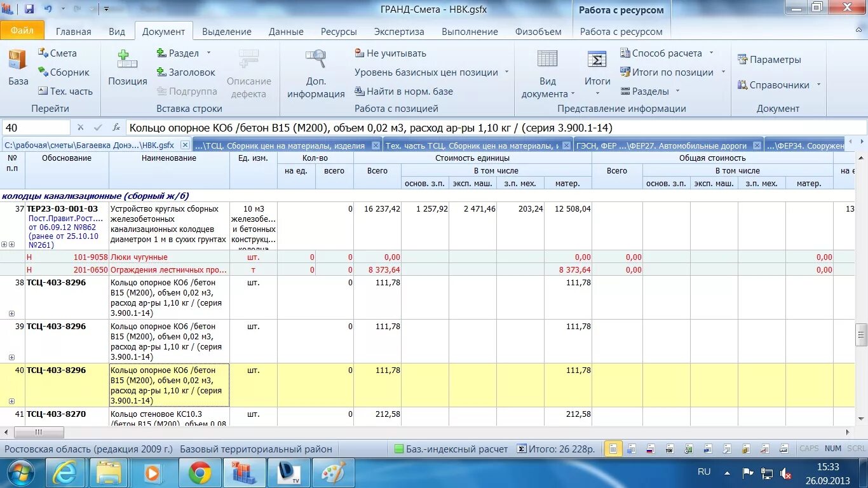Open the Выполнение ribbon tab
868x488 pixels.
[x=470, y=31]
